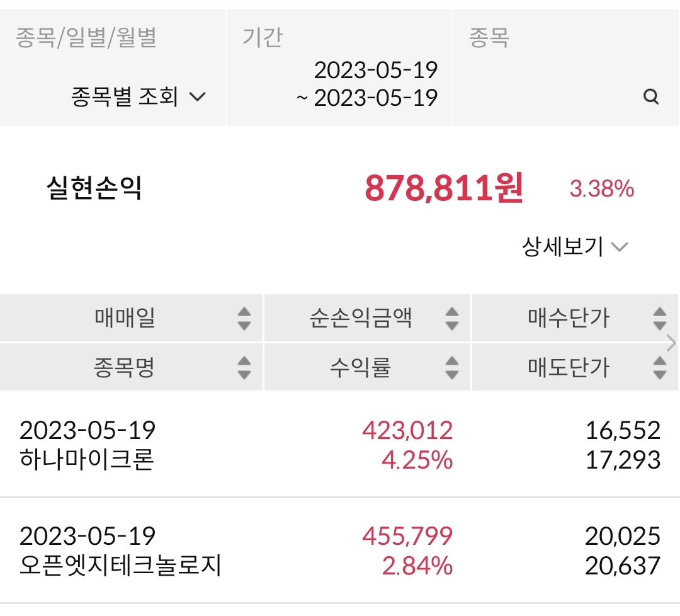Screen dimensions: 680x616
Task: Click the stock search magnifier icon
Action: pyautogui.click(x=651, y=97)
